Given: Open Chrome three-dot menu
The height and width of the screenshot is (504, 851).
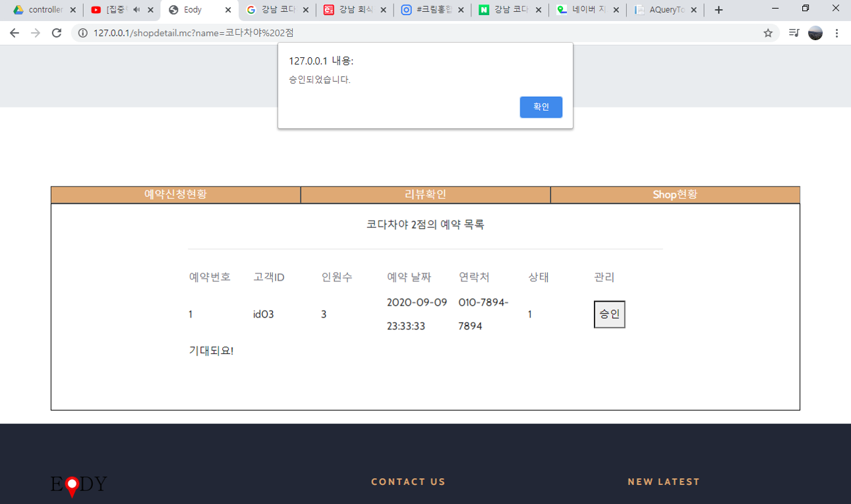Looking at the screenshot, I should click(x=836, y=33).
